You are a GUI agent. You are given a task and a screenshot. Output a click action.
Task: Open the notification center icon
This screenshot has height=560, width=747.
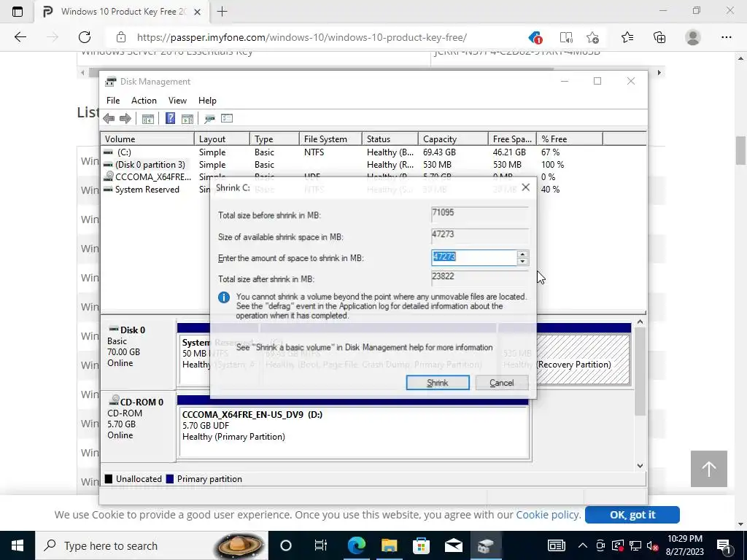point(723,546)
